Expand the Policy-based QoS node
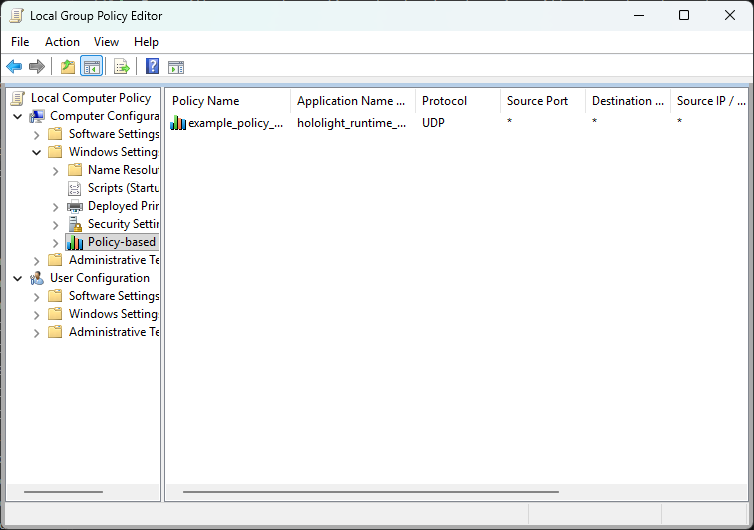754x530 pixels. (x=55, y=243)
